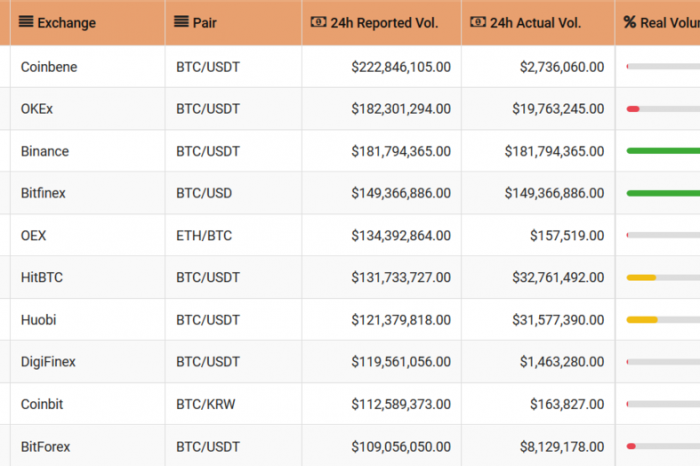Click actual volume $1,463,280.00
Screen dimensions: 700x466
point(562,362)
